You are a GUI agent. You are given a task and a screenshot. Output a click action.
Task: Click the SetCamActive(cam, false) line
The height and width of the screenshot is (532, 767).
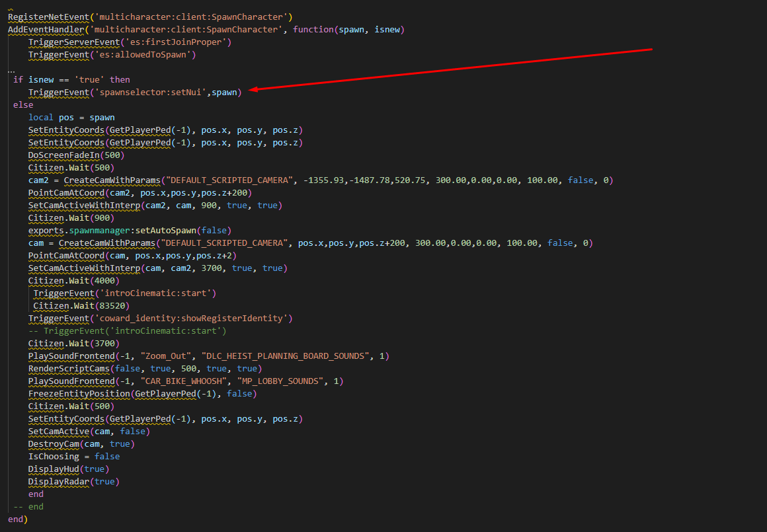(x=89, y=432)
